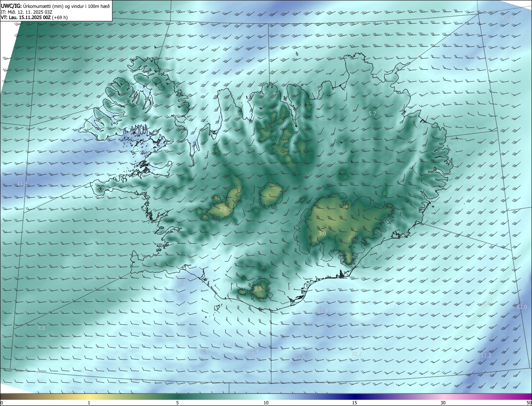
Task: Click the color scale tick labelled 30
Action: (x=443, y=403)
